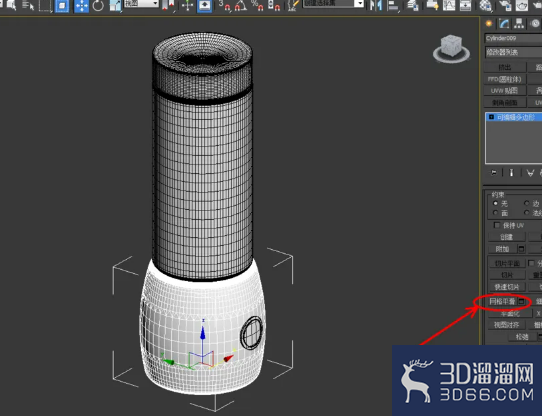This screenshot has width=542, height=416.
Task: Activate the Select and Move tool
Action: point(82,5)
